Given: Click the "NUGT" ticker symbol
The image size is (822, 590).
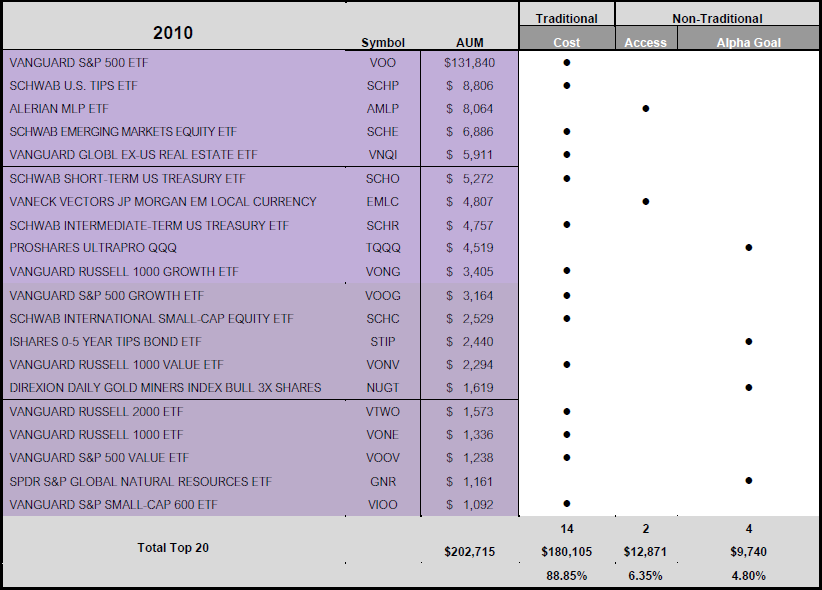Looking at the screenshot, I should [x=383, y=388].
